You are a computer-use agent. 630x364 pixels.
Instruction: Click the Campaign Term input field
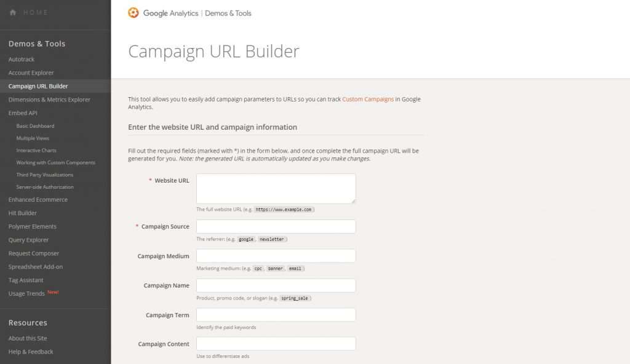[276, 315]
